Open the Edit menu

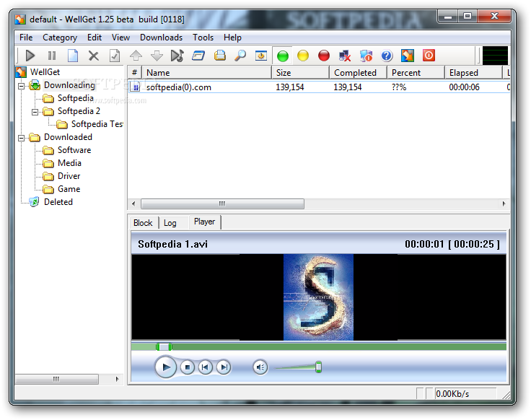coord(94,38)
